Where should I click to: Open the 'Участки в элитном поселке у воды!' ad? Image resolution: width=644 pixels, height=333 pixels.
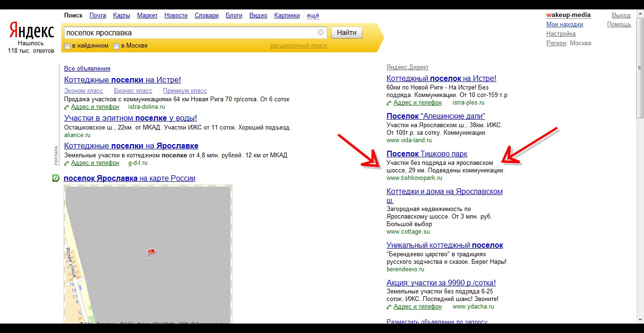coord(131,118)
